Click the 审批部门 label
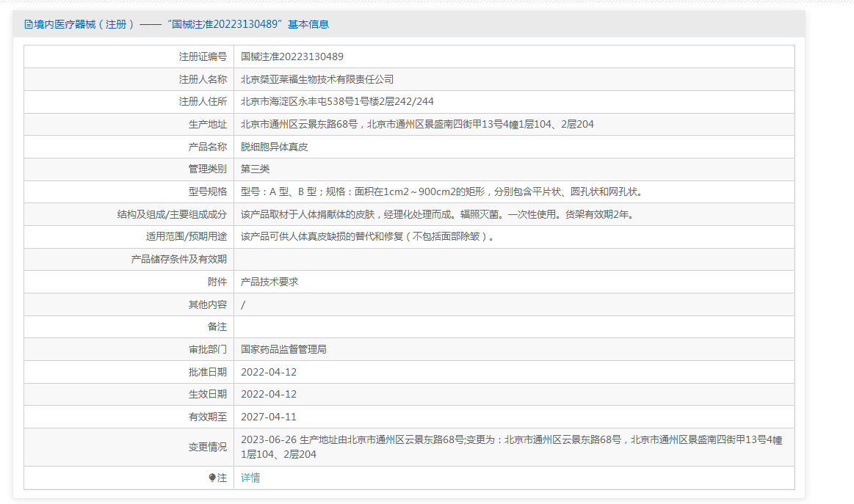The image size is (854, 504). 208,349
